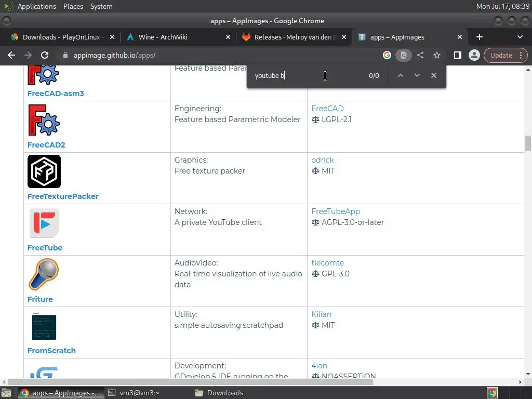Open the odrick author link
Image resolution: width=532 pixels, height=399 pixels.
pos(323,160)
